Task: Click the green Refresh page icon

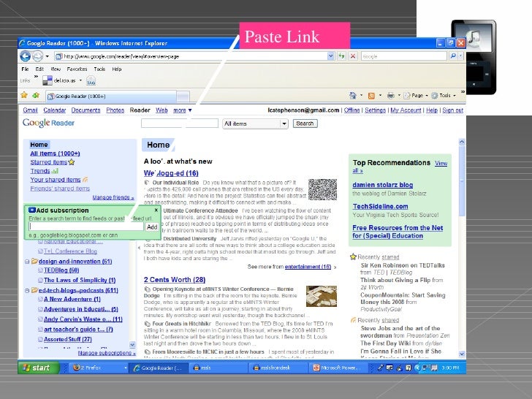Action: tap(341, 56)
